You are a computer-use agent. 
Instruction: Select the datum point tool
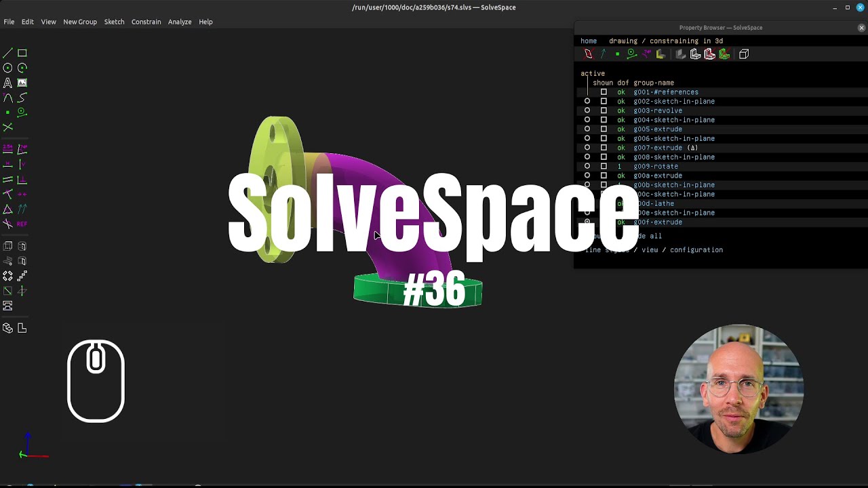click(7, 113)
